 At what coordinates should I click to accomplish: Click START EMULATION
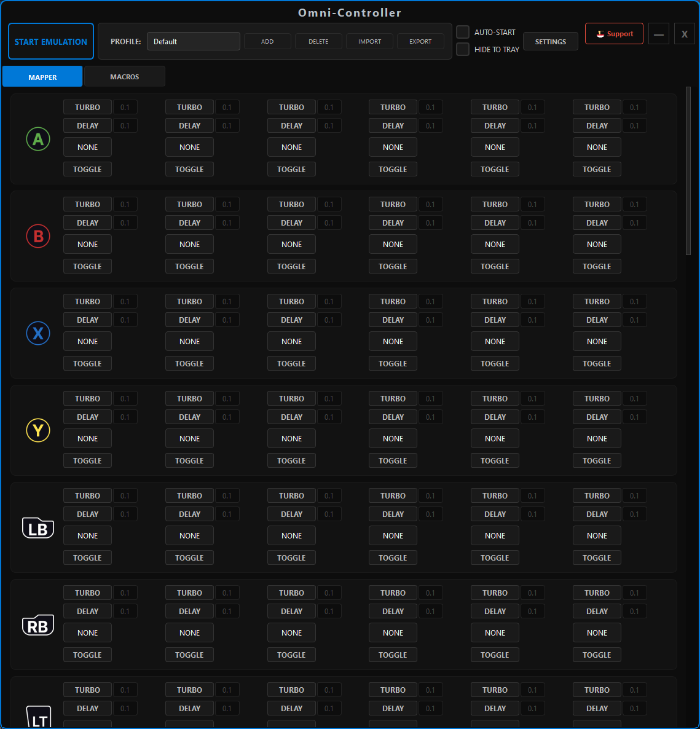pyautogui.click(x=50, y=41)
